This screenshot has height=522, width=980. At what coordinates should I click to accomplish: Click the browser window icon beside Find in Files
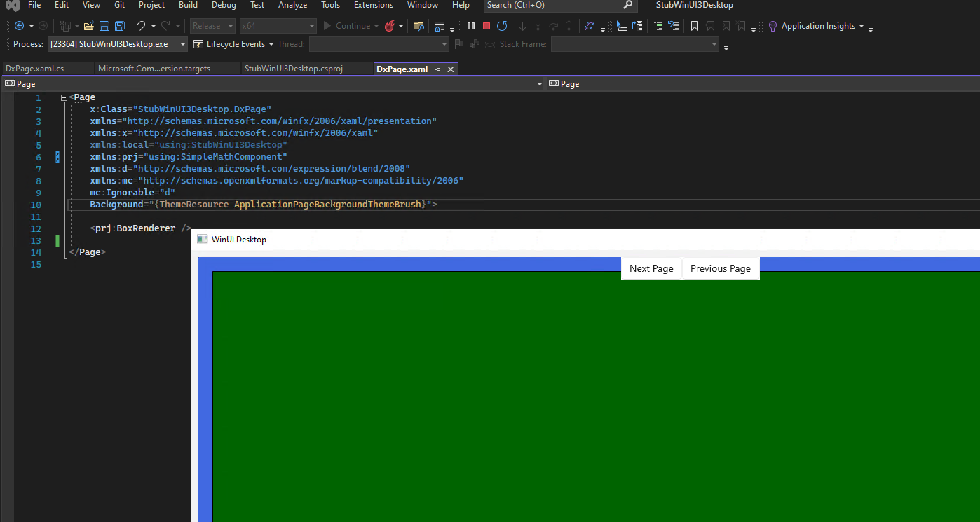click(x=440, y=26)
